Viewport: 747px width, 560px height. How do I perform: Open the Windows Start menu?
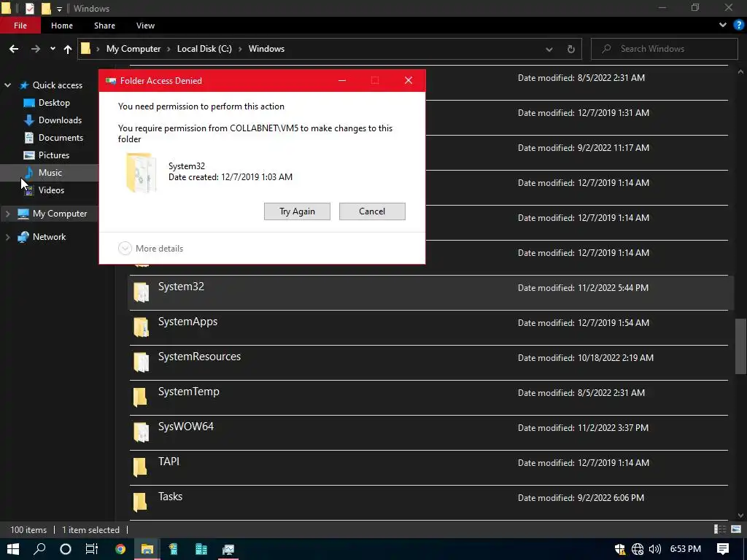pos(13,549)
